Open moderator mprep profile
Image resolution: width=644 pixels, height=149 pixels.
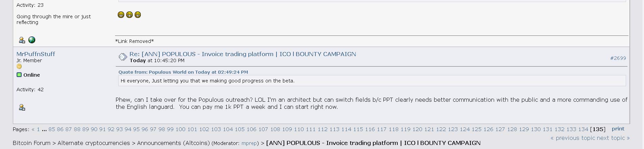(x=249, y=143)
